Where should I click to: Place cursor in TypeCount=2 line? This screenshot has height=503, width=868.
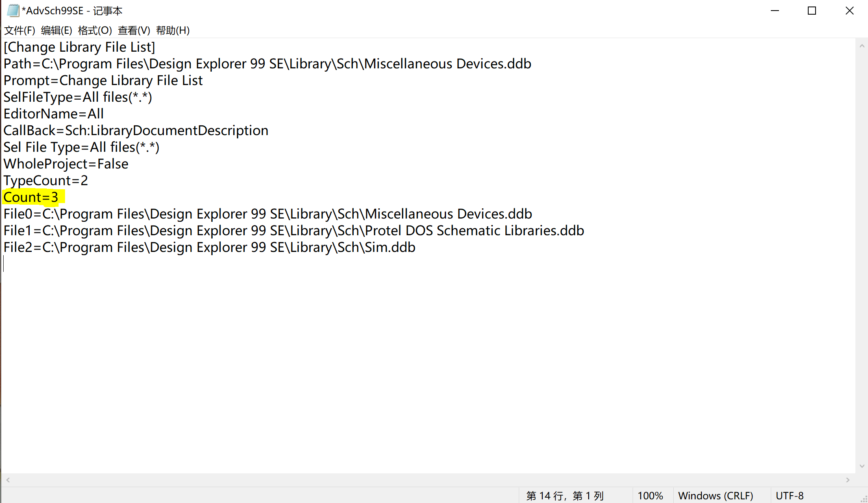(46, 181)
